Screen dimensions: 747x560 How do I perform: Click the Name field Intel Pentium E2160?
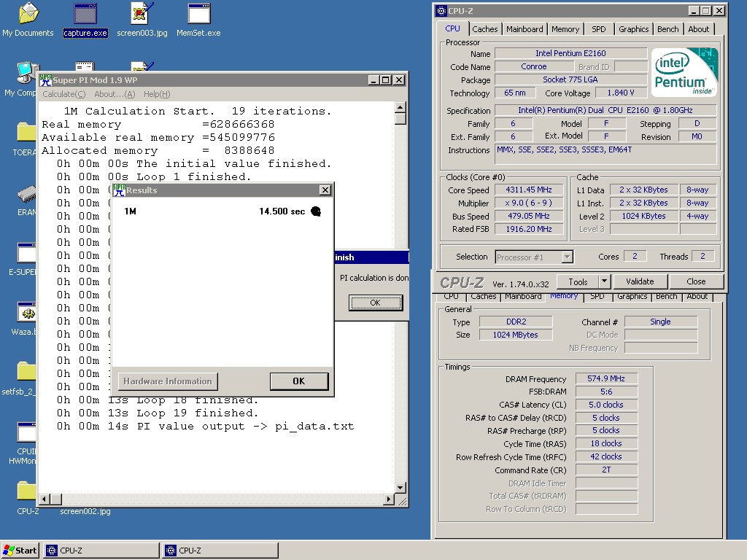click(x=570, y=53)
